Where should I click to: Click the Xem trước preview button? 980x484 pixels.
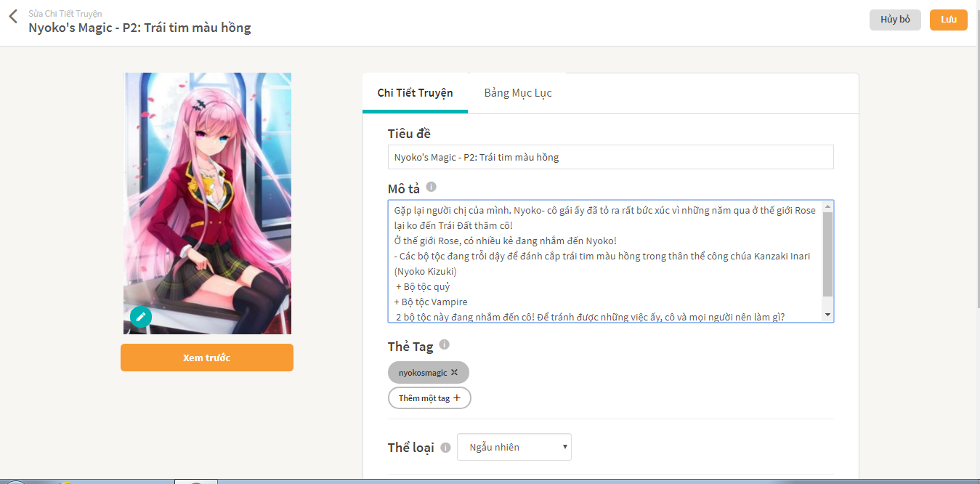click(207, 358)
